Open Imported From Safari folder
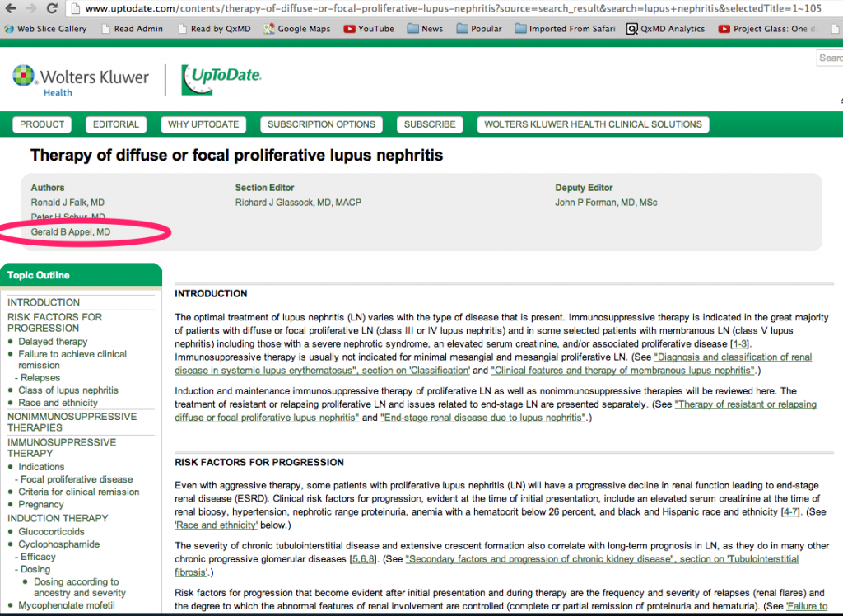The height and width of the screenshot is (616, 843). click(x=559, y=28)
